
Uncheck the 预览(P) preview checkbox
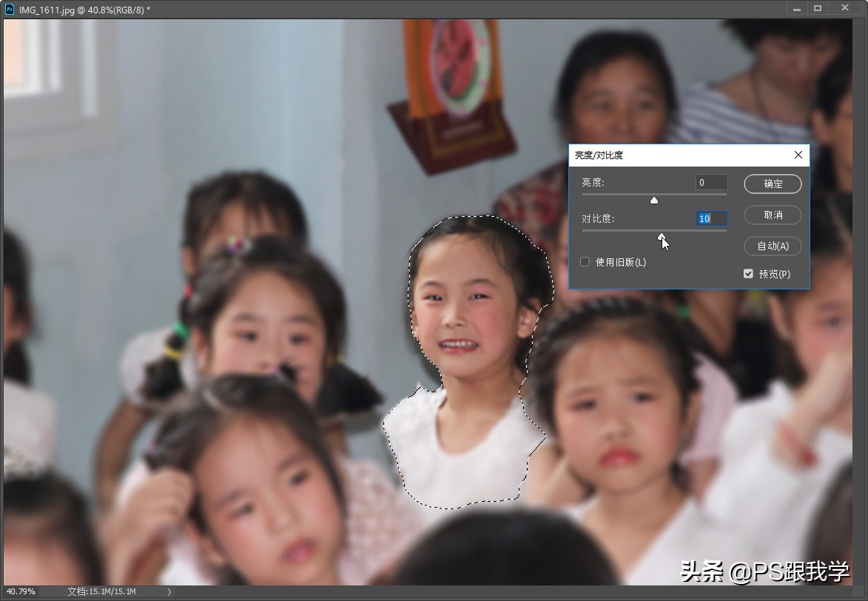click(748, 274)
